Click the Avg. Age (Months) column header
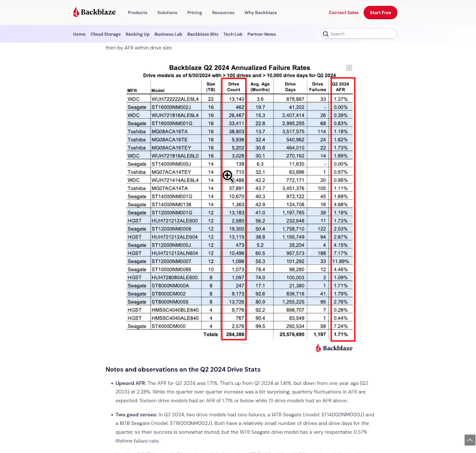476x453 pixels. coord(260,87)
